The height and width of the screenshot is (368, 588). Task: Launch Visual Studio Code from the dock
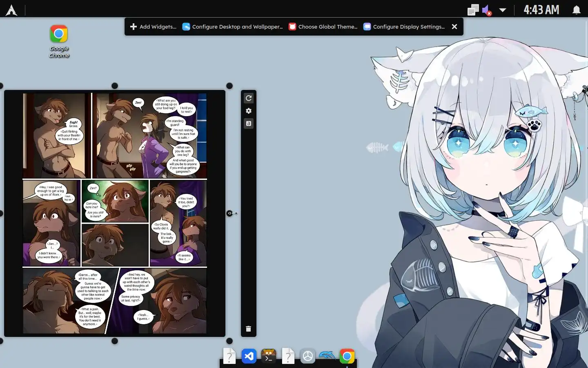coord(249,357)
